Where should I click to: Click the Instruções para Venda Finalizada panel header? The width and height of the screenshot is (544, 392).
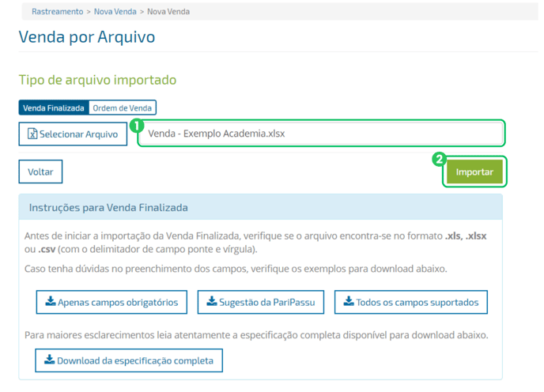260,208
